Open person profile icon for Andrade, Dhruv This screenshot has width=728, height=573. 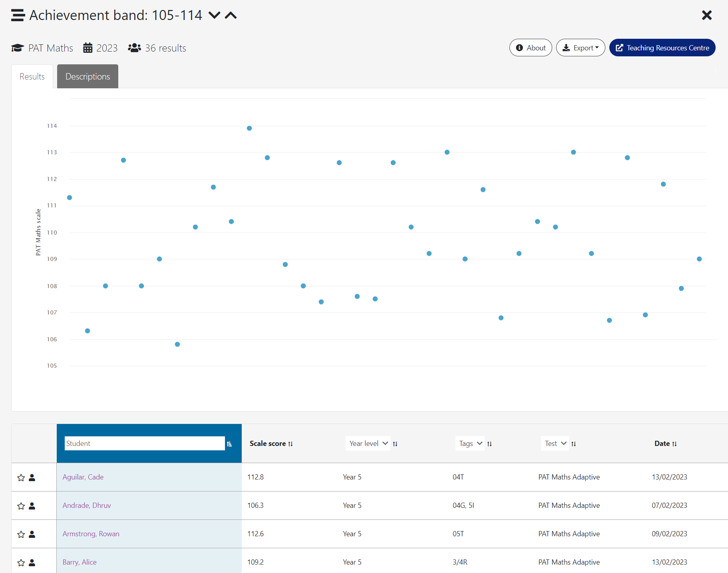pyautogui.click(x=32, y=506)
